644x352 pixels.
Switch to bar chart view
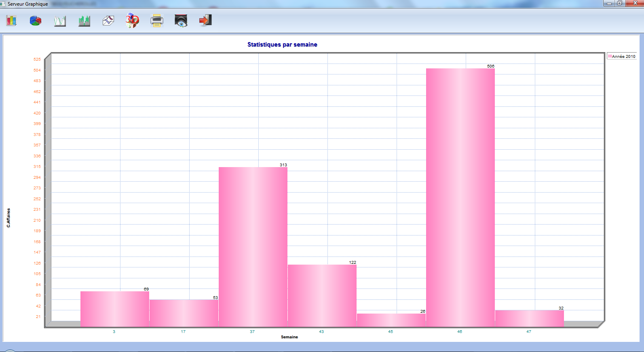(11, 21)
